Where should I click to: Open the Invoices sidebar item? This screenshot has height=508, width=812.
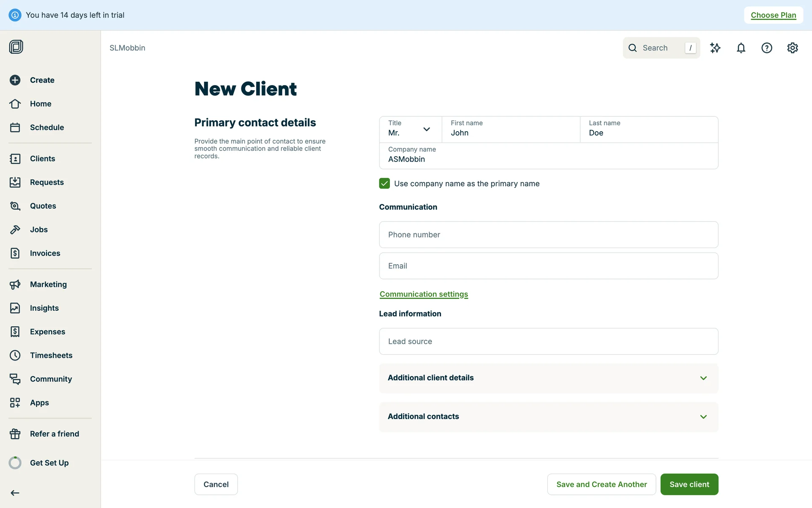[45, 253]
